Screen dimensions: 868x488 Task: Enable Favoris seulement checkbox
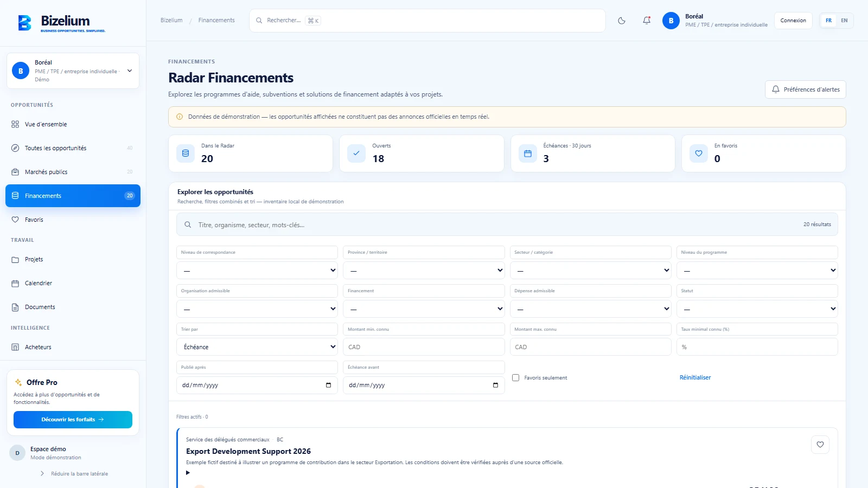[x=516, y=377]
